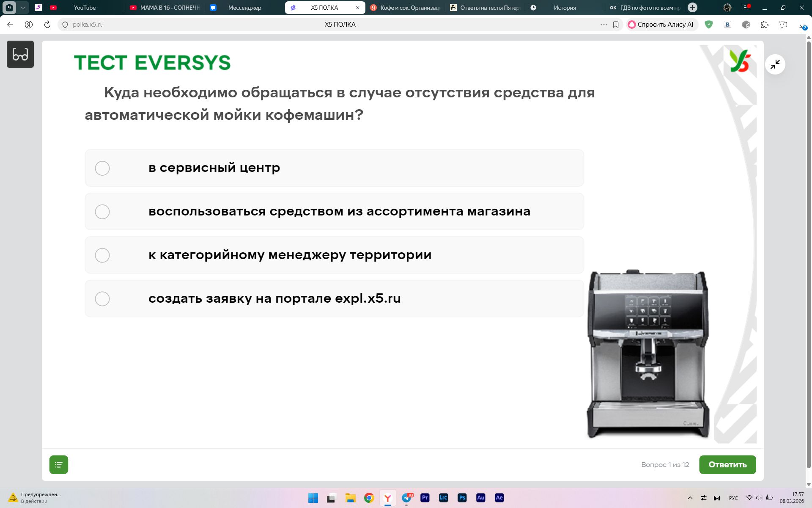Close the X5 ПОЛКА tab
This screenshot has width=812, height=508.
tap(358, 8)
